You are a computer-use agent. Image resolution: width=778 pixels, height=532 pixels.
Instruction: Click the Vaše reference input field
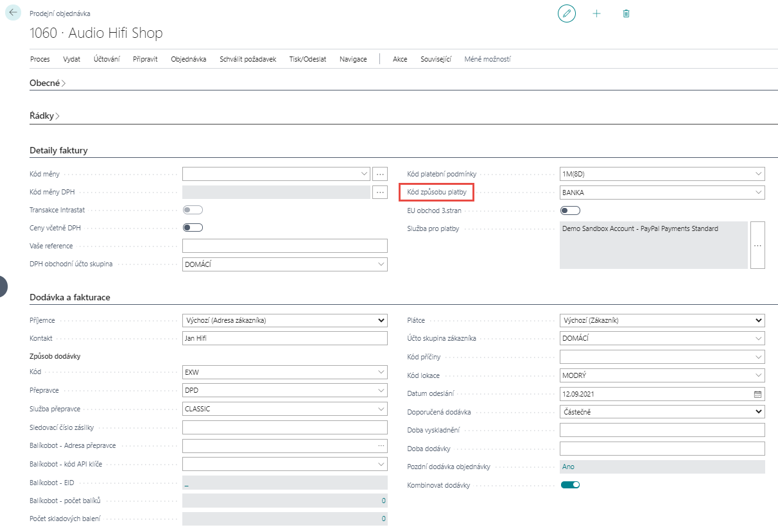pos(285,246)
